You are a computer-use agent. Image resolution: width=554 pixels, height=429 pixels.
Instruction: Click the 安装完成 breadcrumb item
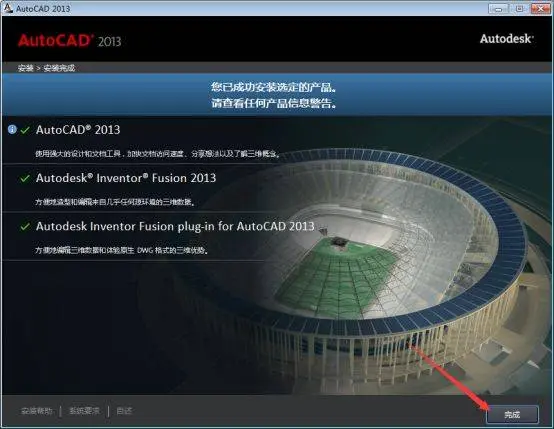click(59, 68)
